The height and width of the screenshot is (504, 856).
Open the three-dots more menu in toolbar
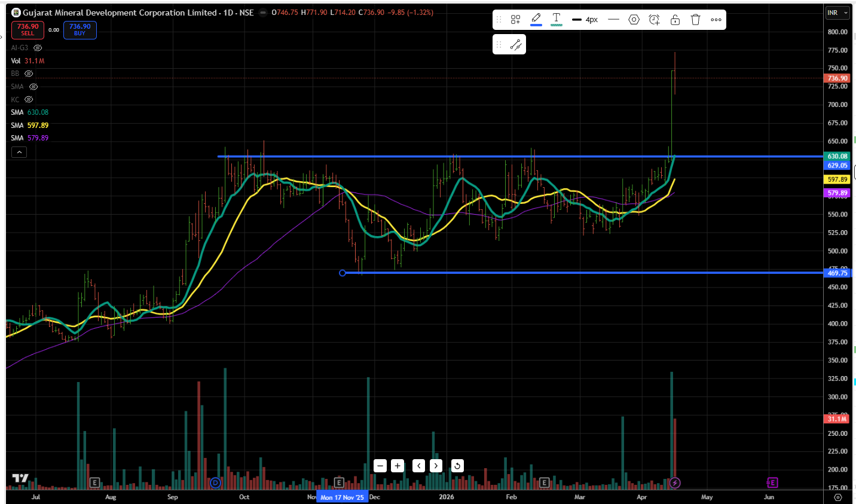pos(716,20)
